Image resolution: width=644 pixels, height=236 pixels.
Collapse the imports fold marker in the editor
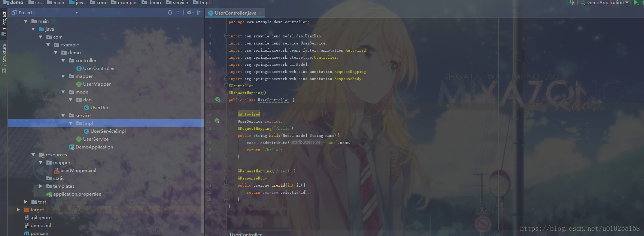pyautogui.click(x=226, y=36)
